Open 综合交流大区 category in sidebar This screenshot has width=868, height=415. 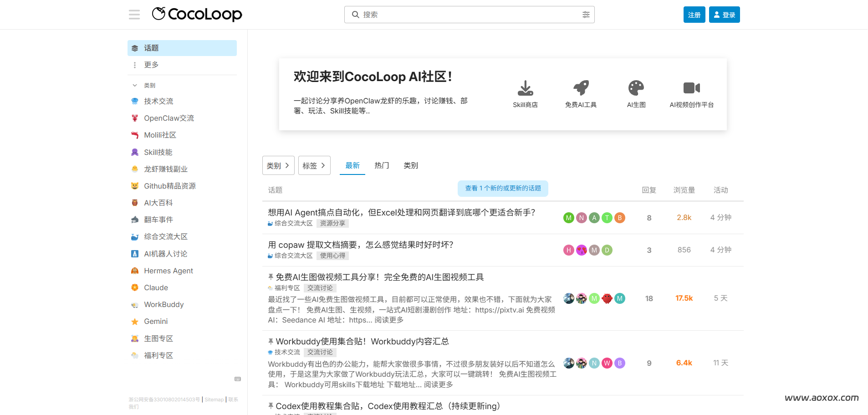182,236
